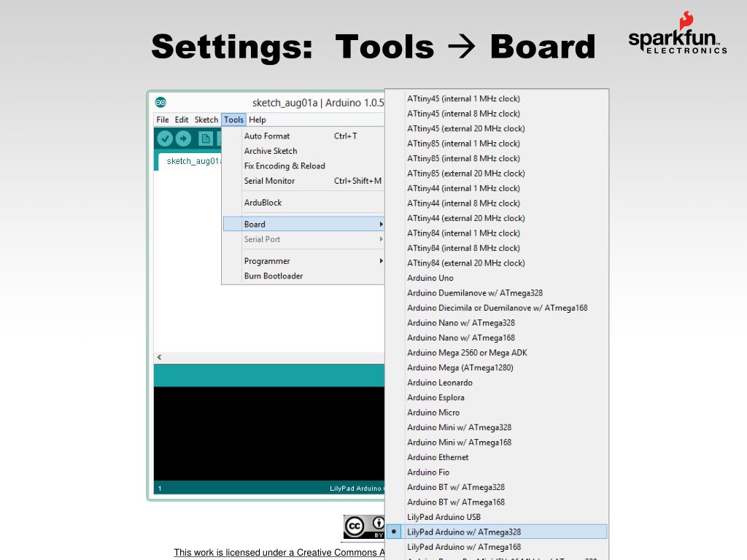Select Arduino Leonardo board
Viewport: 747px width, 560px height.
click(x=497, y=383)
